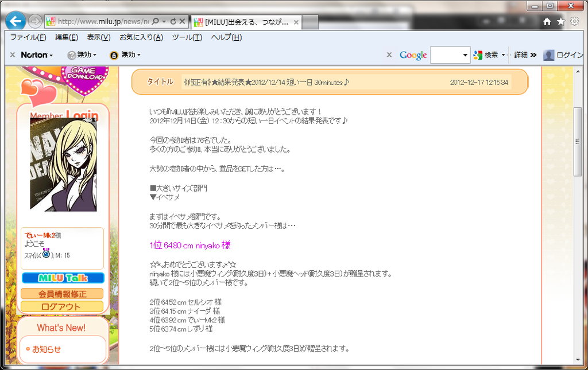Click the ログアウト button
Viewport: 588px width, 370px height.
point(63,306)
